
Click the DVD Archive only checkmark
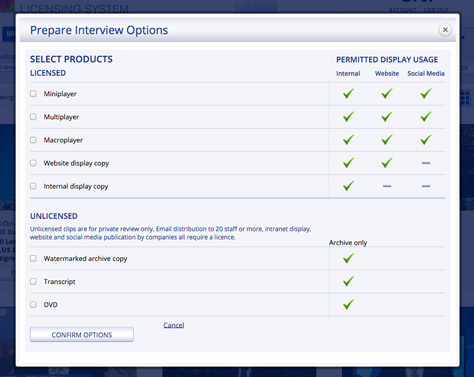tap(348, 304)
